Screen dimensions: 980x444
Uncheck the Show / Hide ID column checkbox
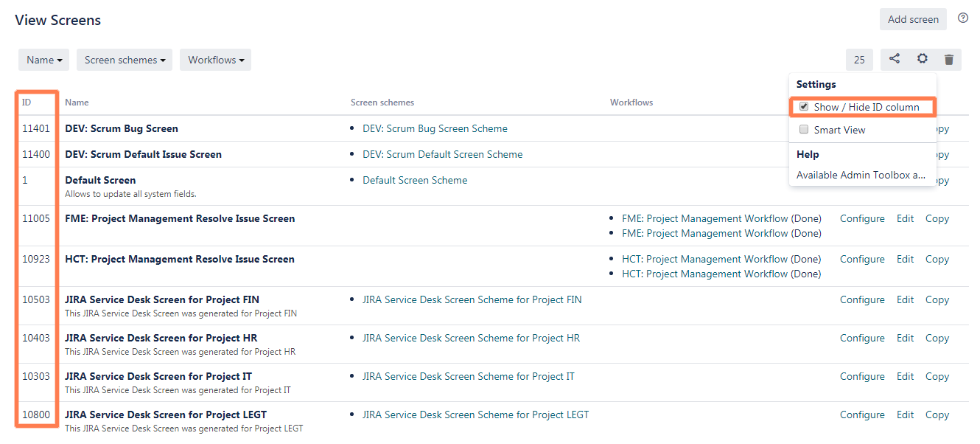click(804, 106)
